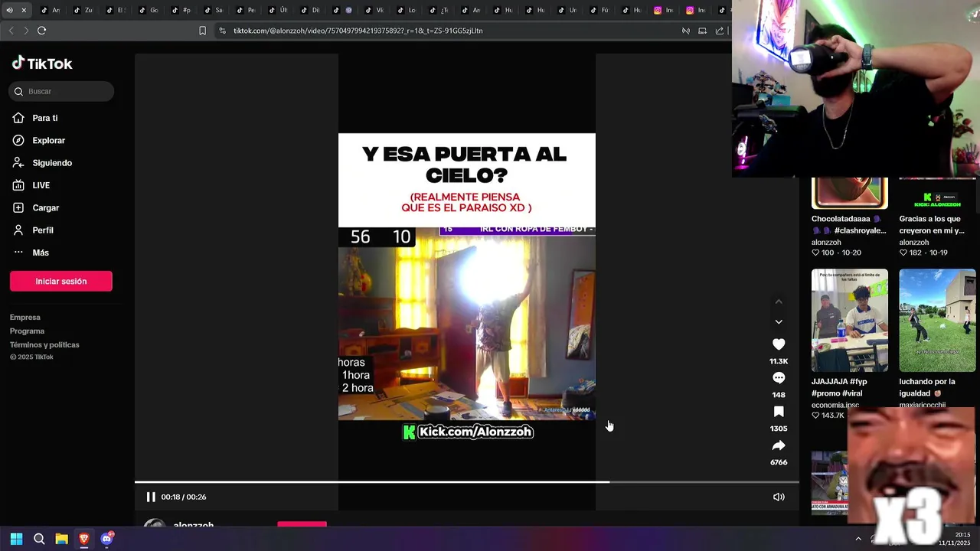Click economia.ipsc author name
The image size is (980, 551).
[x=835, y=405]
